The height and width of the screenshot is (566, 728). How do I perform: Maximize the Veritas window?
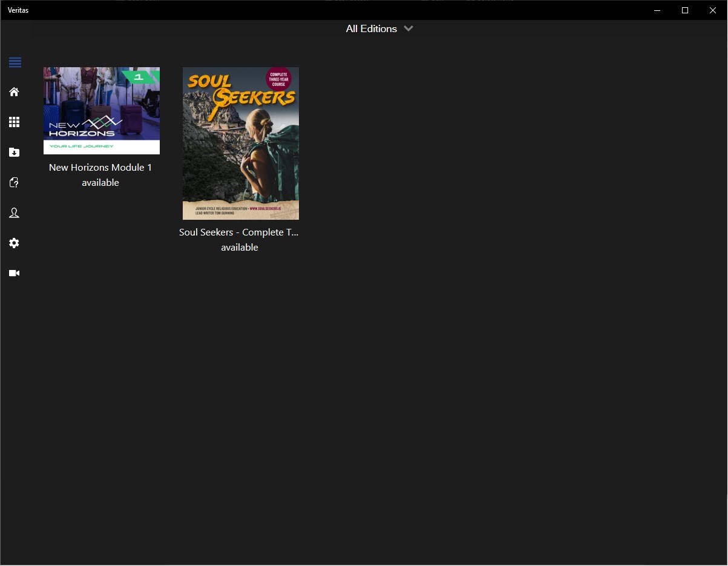[685, 10]
